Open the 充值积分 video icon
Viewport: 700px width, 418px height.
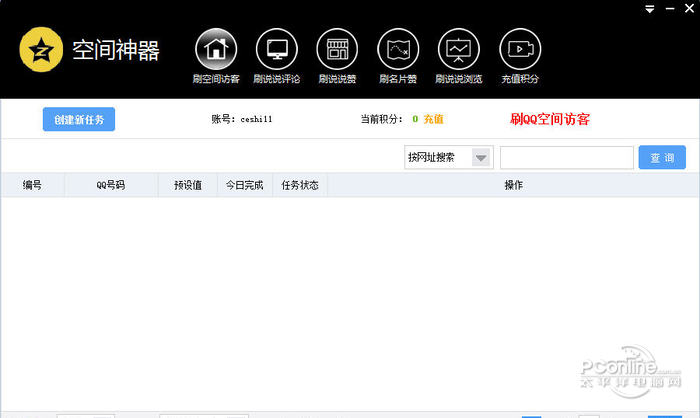click(520, 49)
